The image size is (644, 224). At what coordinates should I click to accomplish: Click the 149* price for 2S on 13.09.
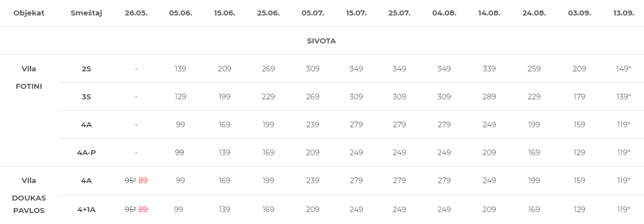[x=624, y=69]
